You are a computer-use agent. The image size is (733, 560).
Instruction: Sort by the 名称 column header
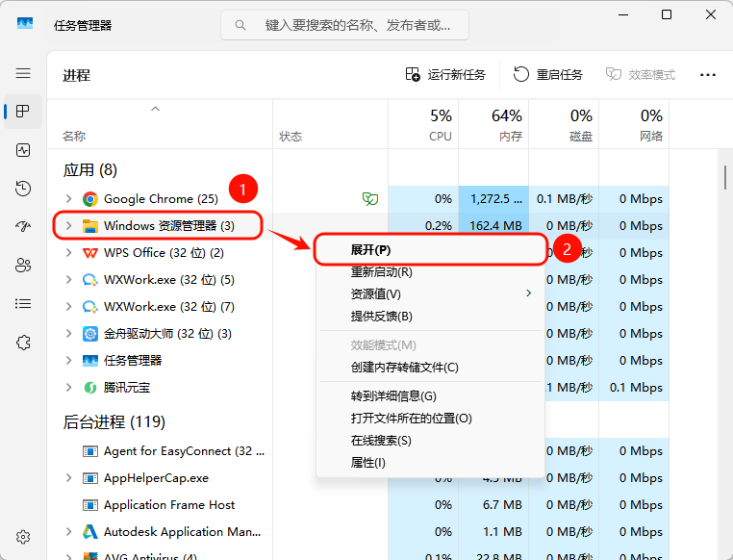point(160,124)
